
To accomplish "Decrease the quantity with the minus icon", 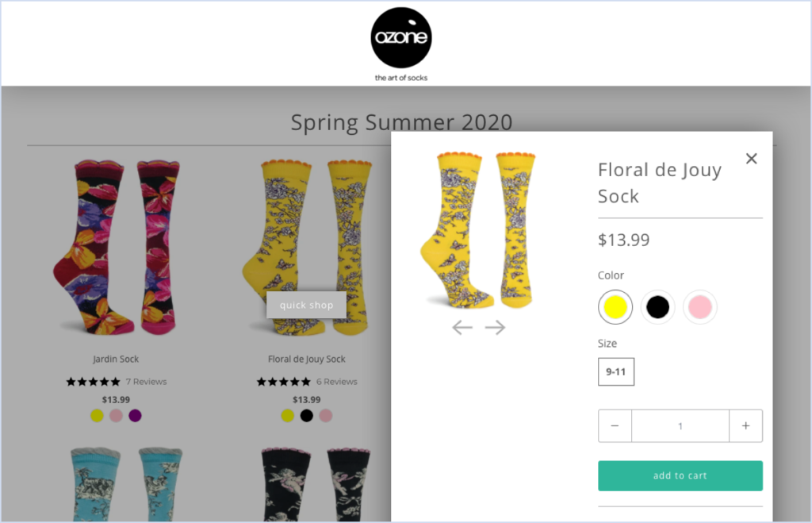I will point(615,425).
